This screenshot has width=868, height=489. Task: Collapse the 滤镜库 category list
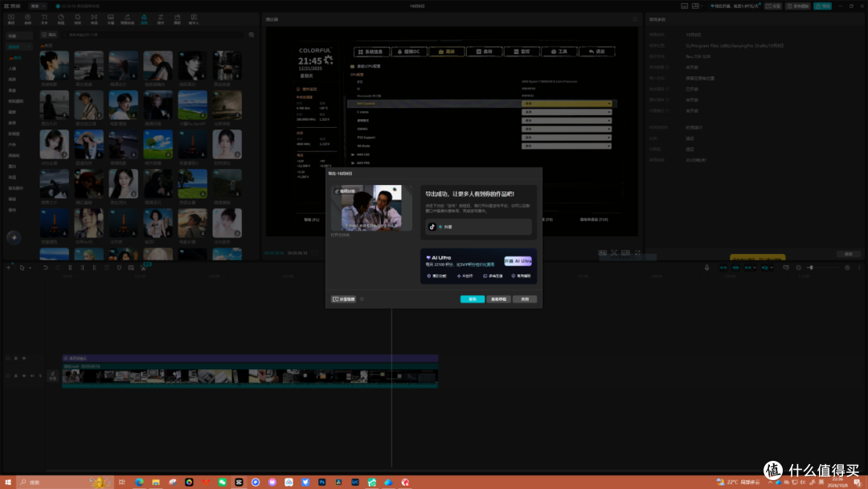point(29,47)
